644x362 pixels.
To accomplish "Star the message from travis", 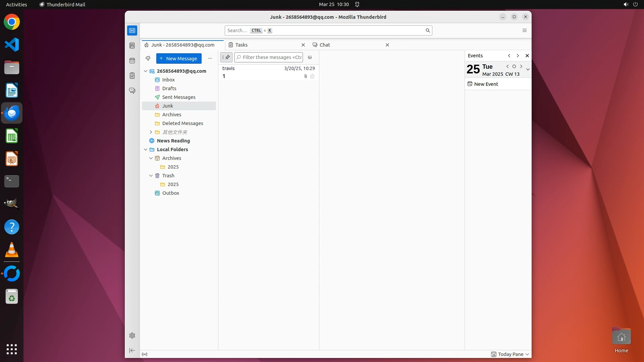I will (312, 76).
